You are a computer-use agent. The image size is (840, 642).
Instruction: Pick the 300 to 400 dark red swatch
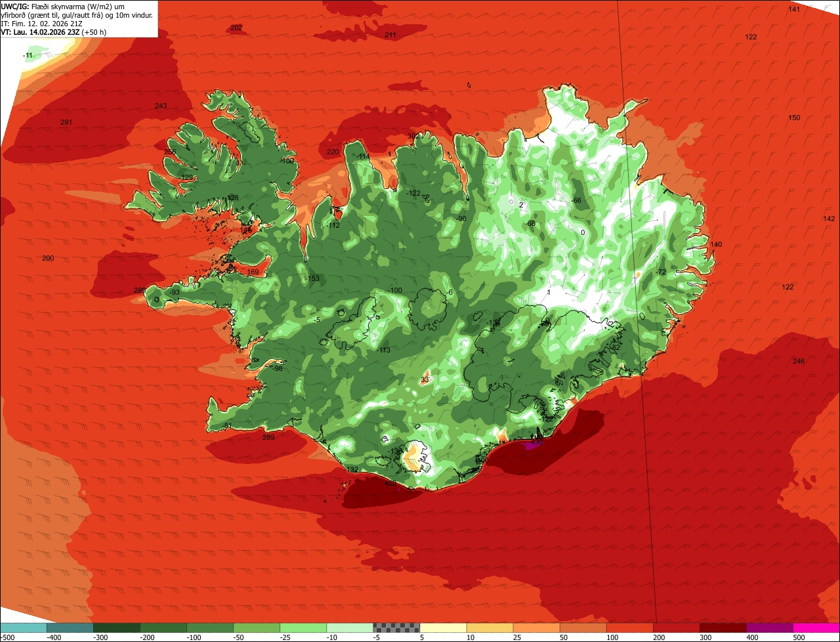[x=722, y=628]
